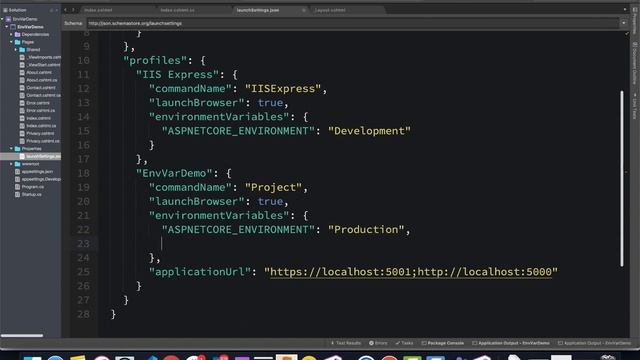Select the launchSettings.json tab

click(x=258, y=10)
